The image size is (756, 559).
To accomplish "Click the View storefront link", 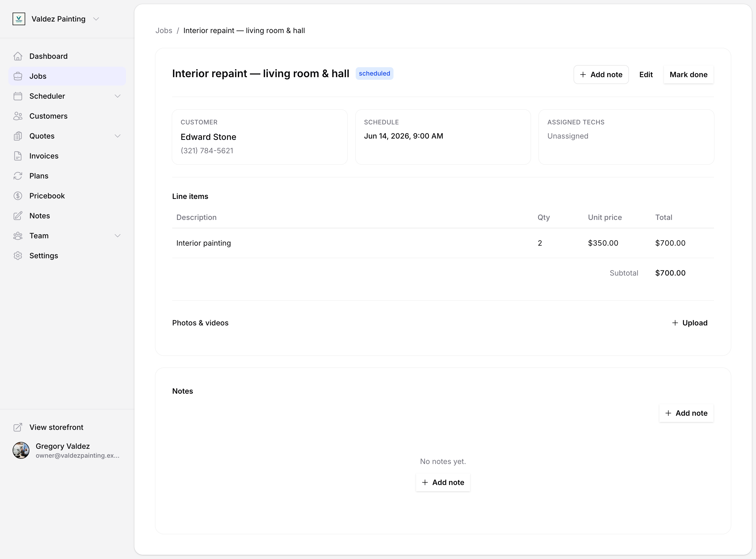I will coord(67,427).
